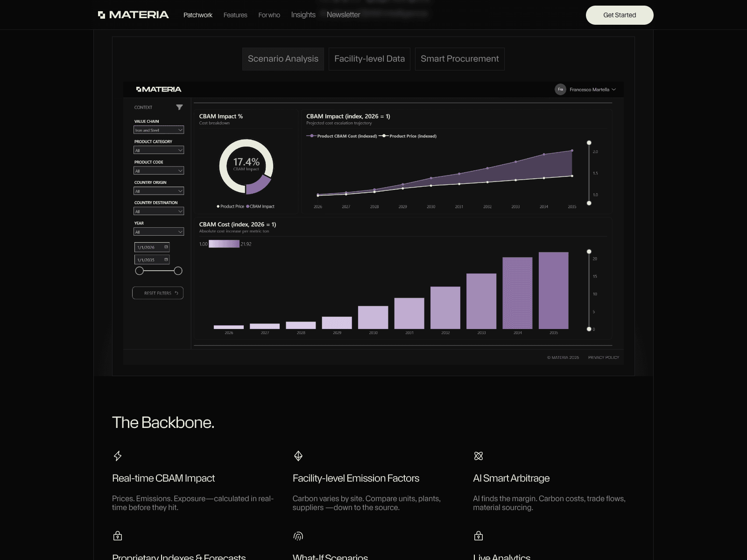The width and height of the screenshot is (747, 560).
Task: Click the fingerprint icon above What-If Scenarios
Action: pos(298,536)
